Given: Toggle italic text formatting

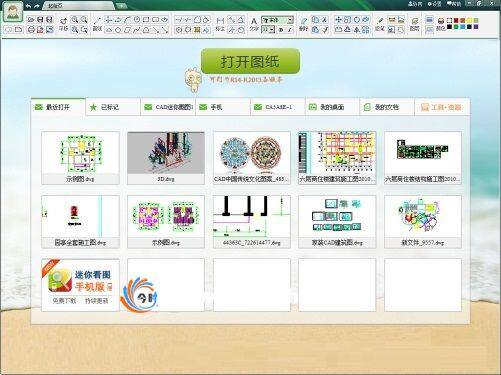Looking at the screenshot, I should tap(290, 30).
